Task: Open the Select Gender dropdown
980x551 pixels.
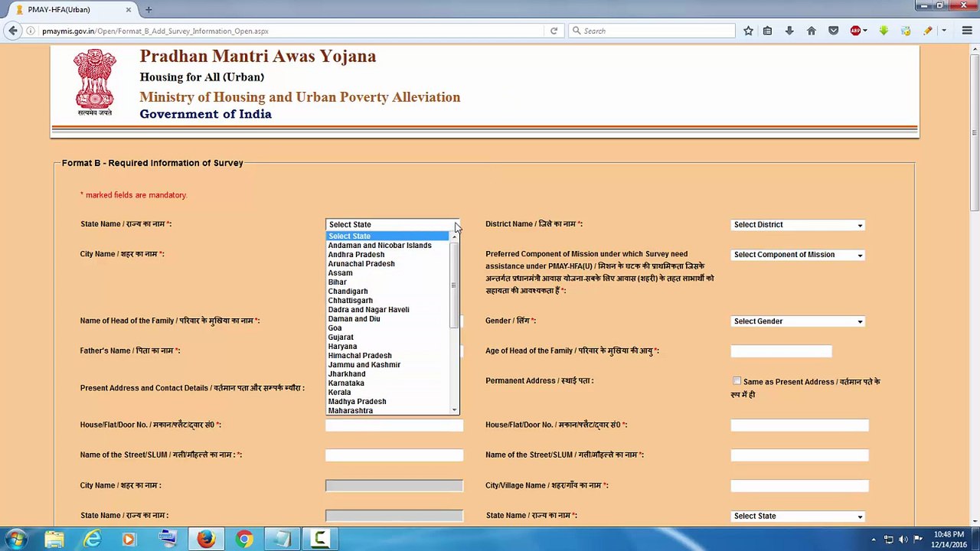Action: 798,321
